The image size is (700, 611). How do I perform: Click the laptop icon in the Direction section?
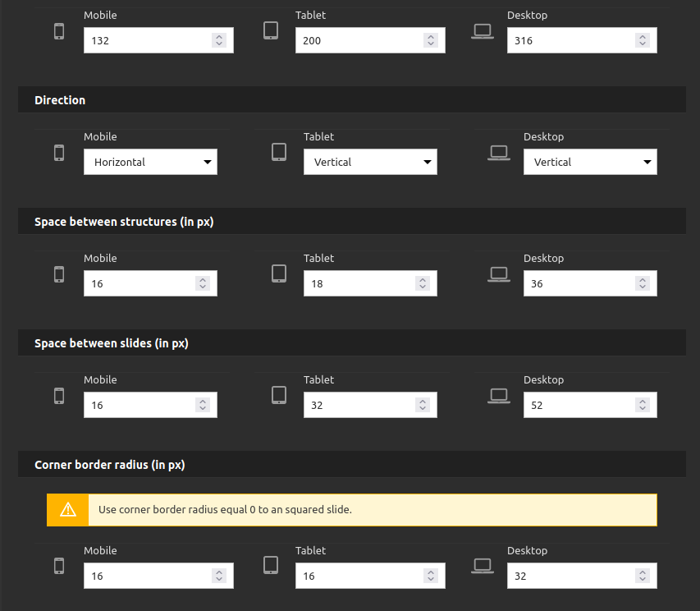point(499,153)
